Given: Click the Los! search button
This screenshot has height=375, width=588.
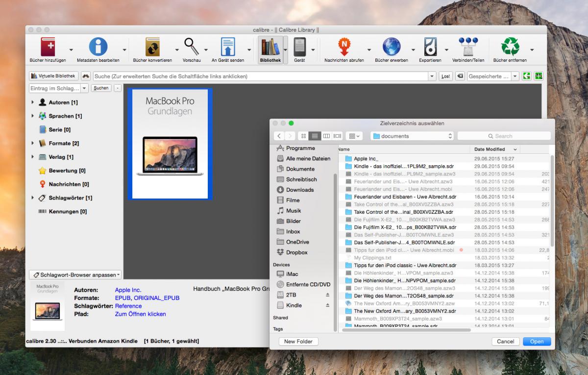Looking at the screenshot, I should (446, 76).
